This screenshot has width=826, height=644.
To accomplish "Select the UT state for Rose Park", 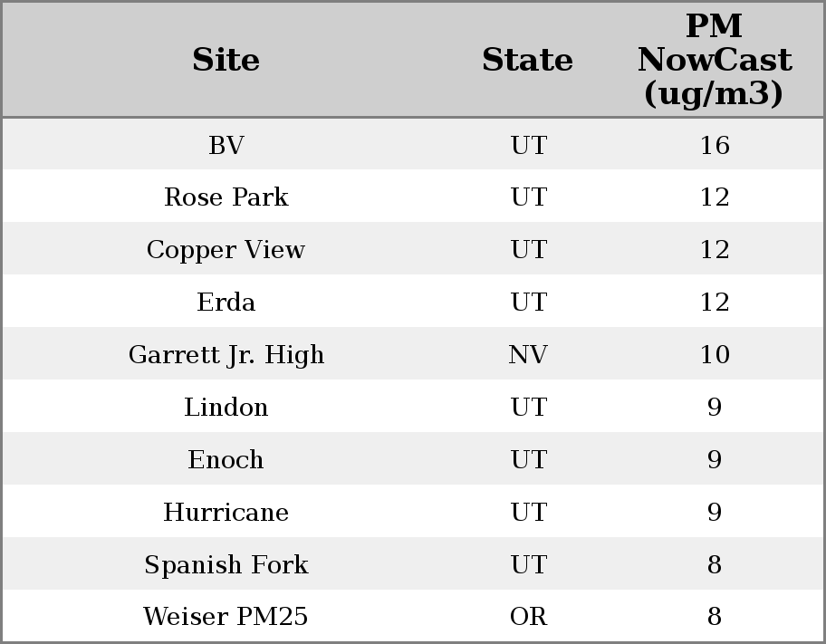I will coord(528,197).
